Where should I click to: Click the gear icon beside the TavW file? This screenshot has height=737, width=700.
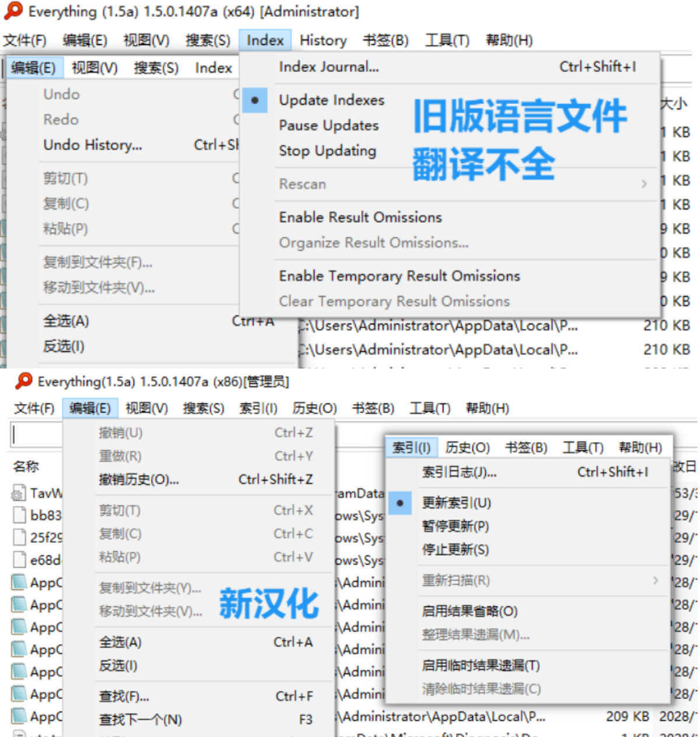[17, 493]
